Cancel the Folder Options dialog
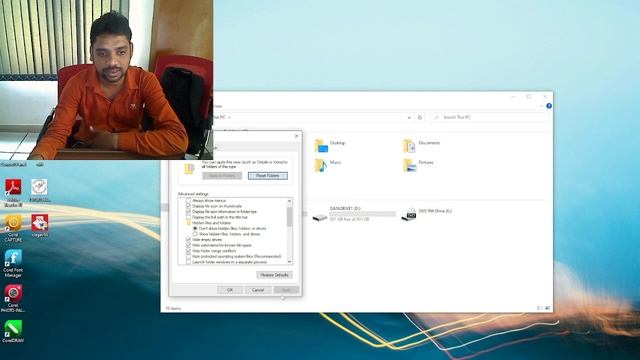The image size is (640, 360). tap(258, 290)
